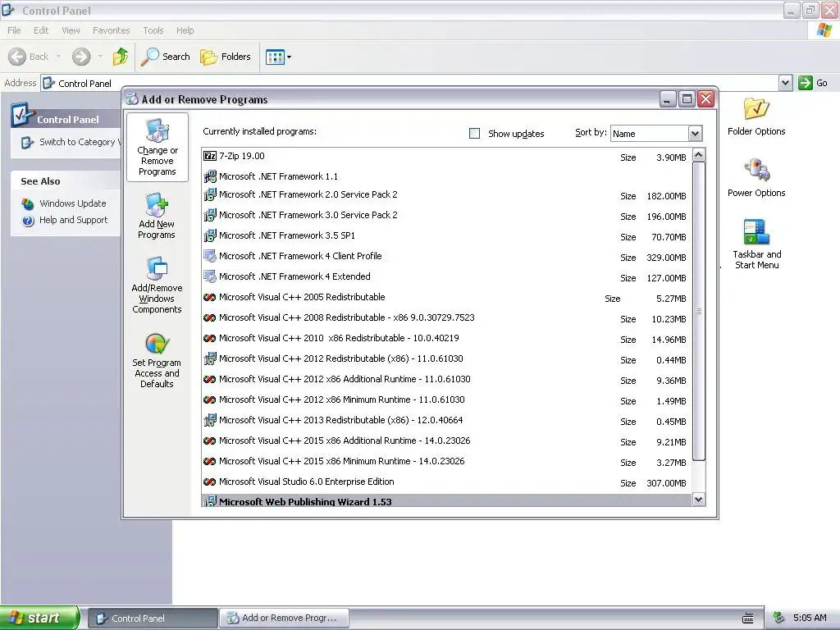Click the Help and Support icon

tap(28, 220)
